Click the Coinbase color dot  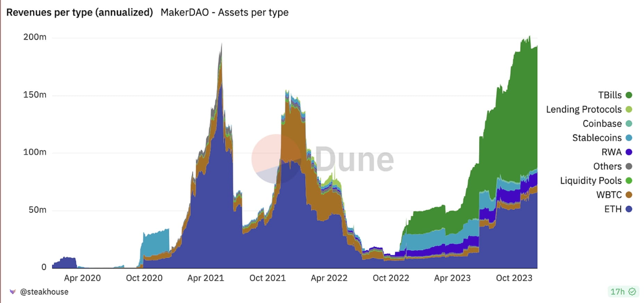(629, 123)
